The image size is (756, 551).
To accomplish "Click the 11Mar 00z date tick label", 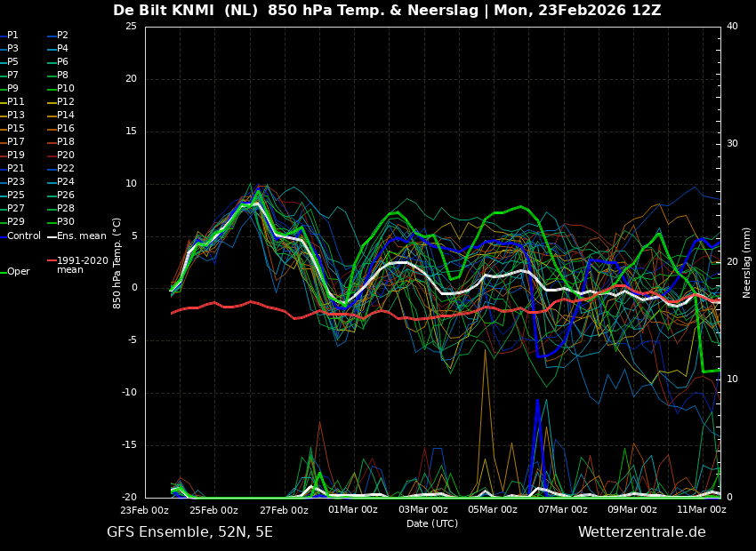I will [701, 510].
